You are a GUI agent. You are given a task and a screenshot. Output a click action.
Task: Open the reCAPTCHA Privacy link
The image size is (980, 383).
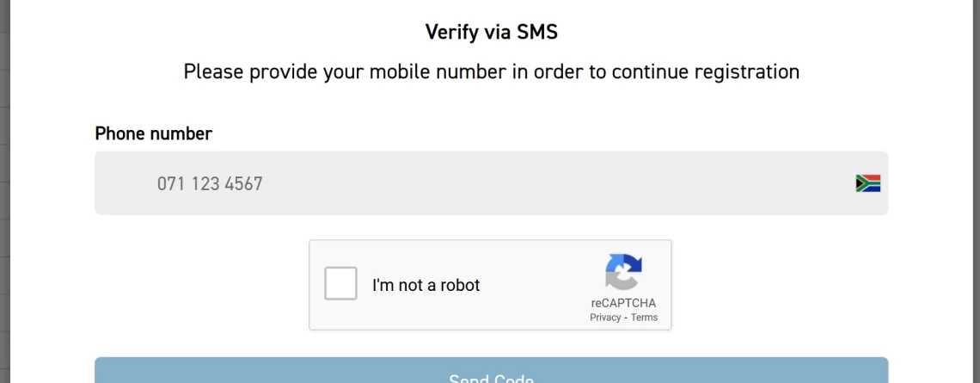[x=605, y=318]
